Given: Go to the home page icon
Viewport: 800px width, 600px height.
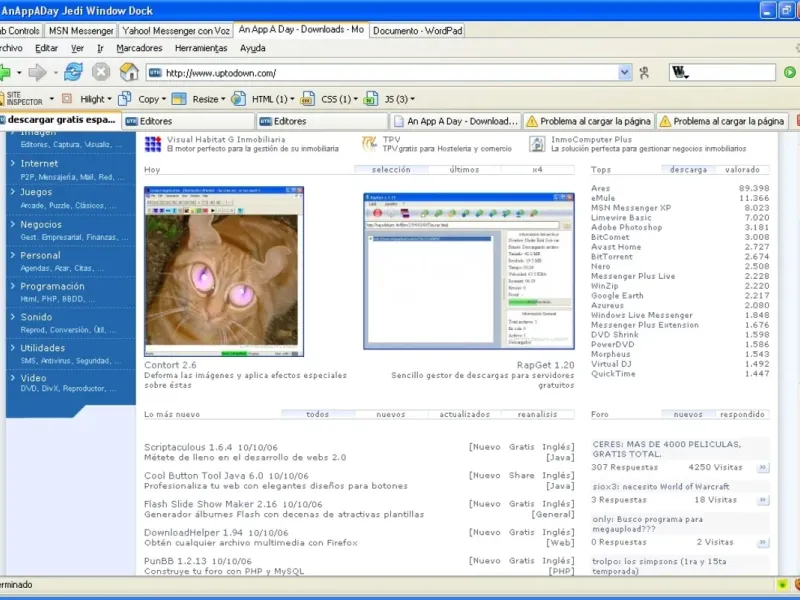Looking at the screenshot, I should (x=129, y=72).
